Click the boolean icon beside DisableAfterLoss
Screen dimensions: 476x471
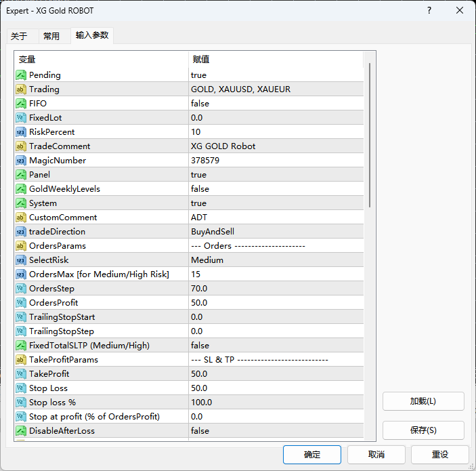(21, 431)
